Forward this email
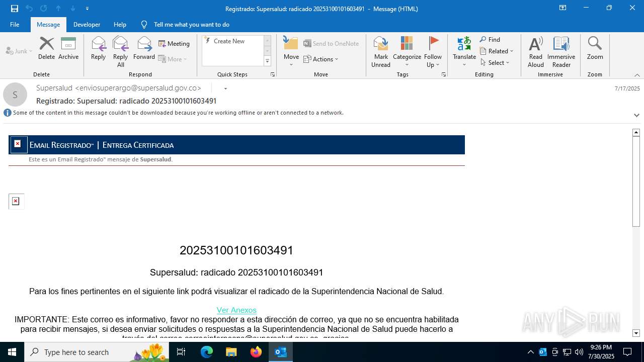644x362 pixels. pyautogui.click(x=144, y=49)
